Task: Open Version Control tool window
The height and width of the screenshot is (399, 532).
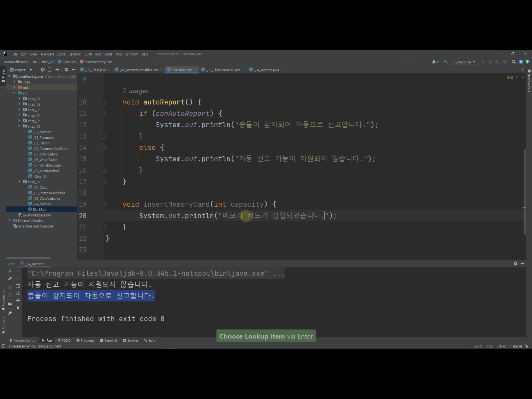Action: pos(23,340)
